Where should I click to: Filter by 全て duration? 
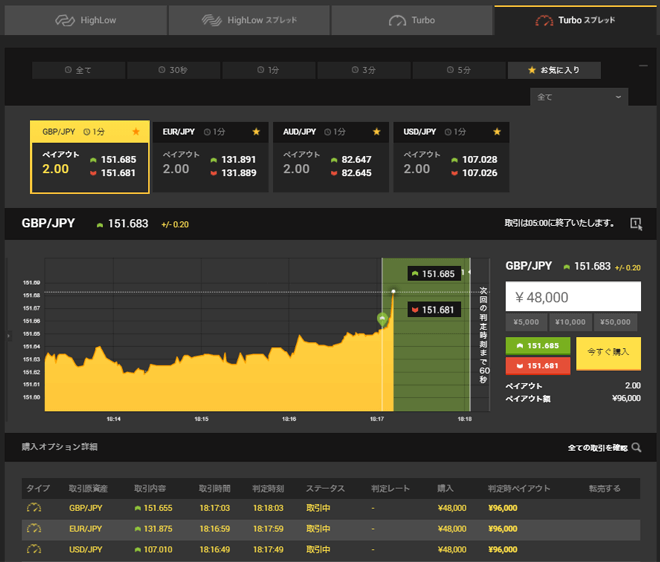(x=78, y=70)
